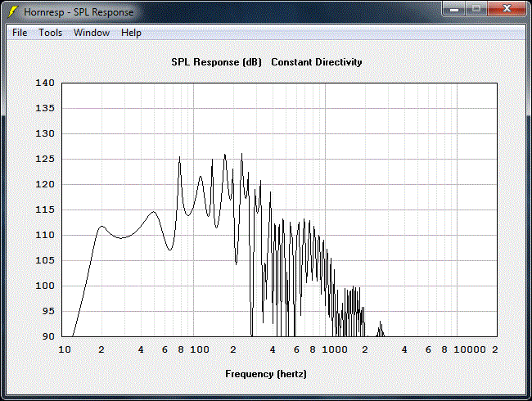Screen dimensions: 532x401
Task: Minimize the Hornresp window
Action: click(x=454, y=8)
